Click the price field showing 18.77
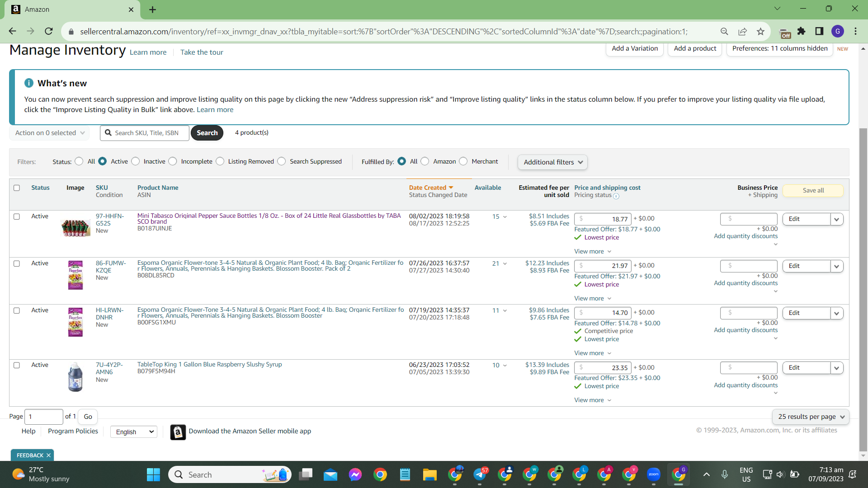This screenshot has width=868, height=488. (x=603, y=219)
